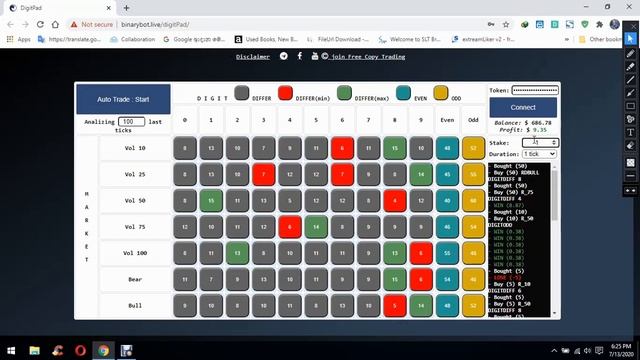Select the straight line drawing tool

point(631,80)
